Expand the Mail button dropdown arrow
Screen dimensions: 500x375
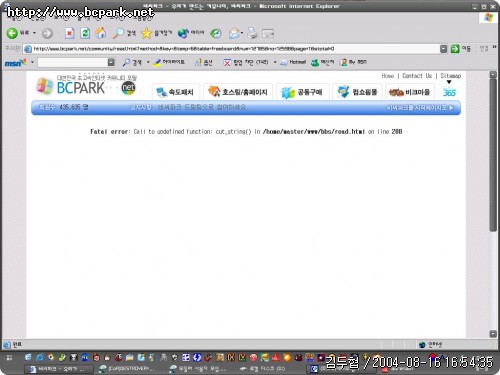(x=242, y=33)
